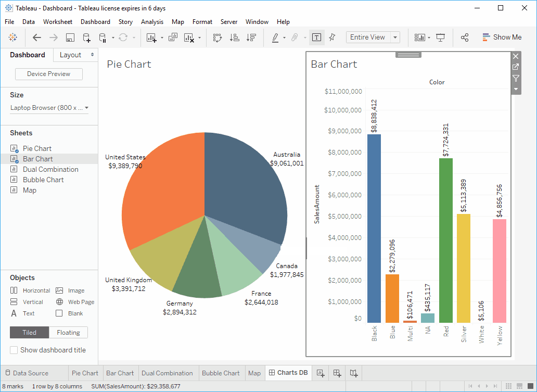Click the Device Preview button
This screenshot has width=537, height=392.
point(49,74)
